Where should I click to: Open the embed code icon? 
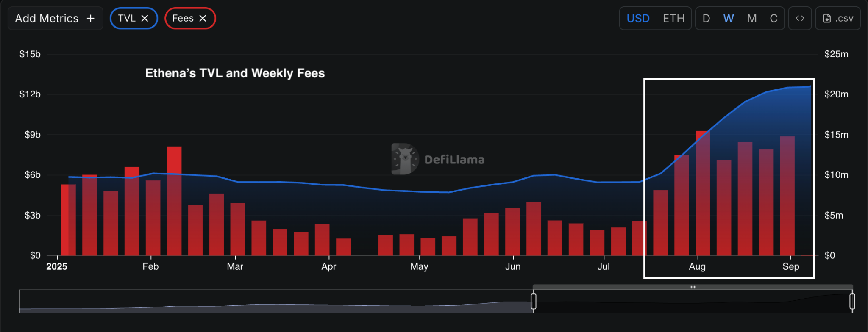click(800, 18)
